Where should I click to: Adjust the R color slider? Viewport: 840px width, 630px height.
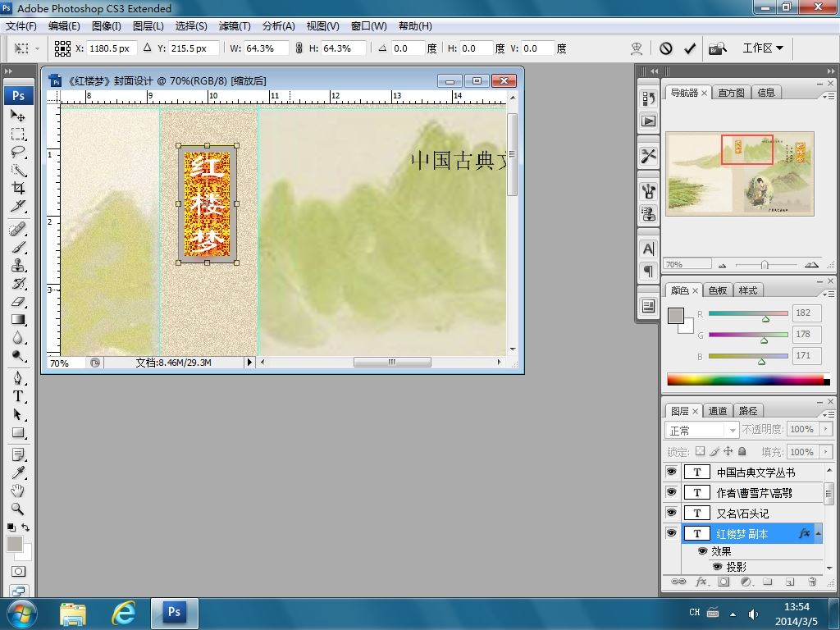tap(765, 319)
